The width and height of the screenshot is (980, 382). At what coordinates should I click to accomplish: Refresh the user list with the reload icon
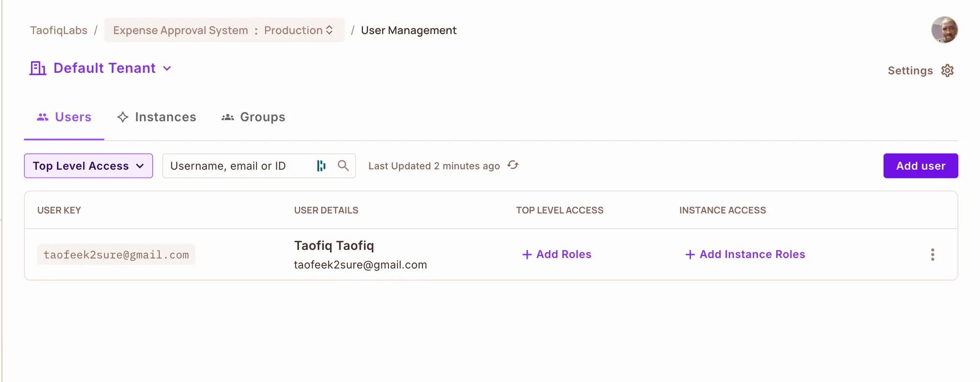click(x=513, y=165)
